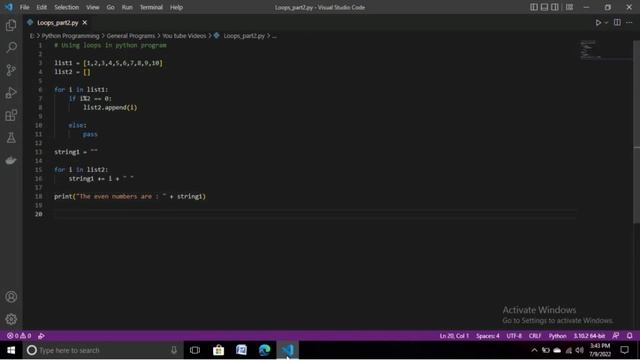Screen dimensions: 640x360
Task: Open editor More Actions ellipsis
Action: [x=629, y=22]
